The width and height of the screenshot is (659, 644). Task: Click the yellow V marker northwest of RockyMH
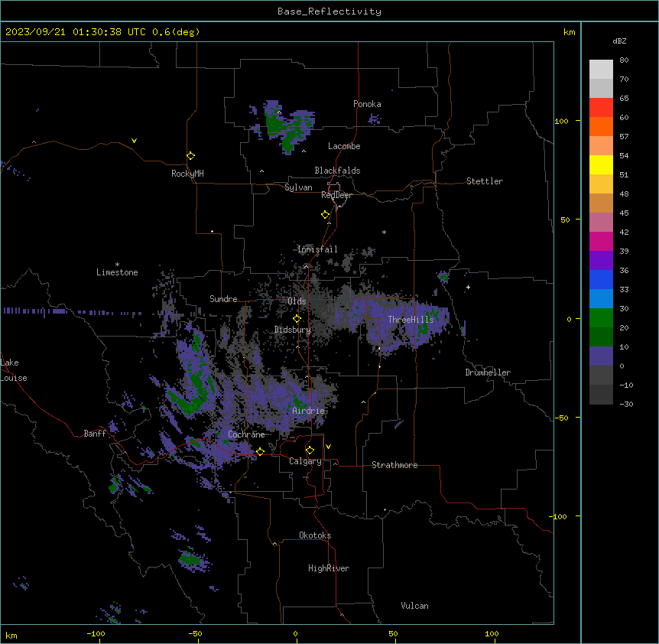(134, 141)
